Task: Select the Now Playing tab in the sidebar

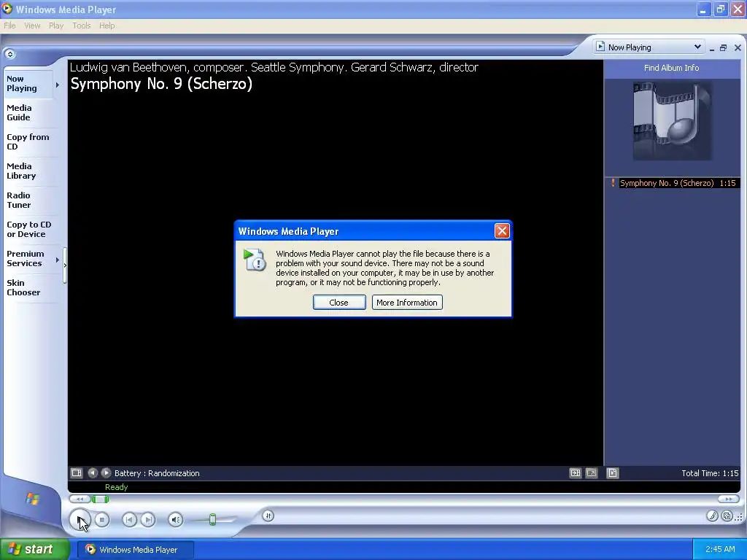Action: coord(28,84)
